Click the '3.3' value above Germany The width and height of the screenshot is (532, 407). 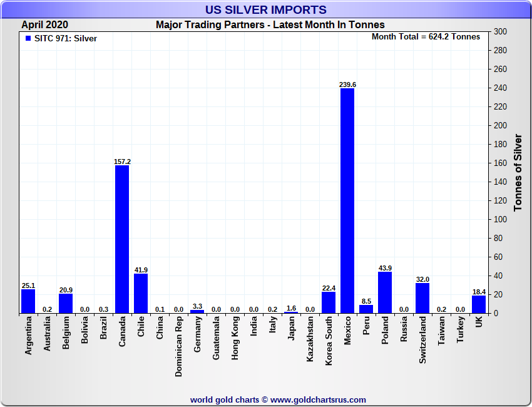click(x=197, y=306)
